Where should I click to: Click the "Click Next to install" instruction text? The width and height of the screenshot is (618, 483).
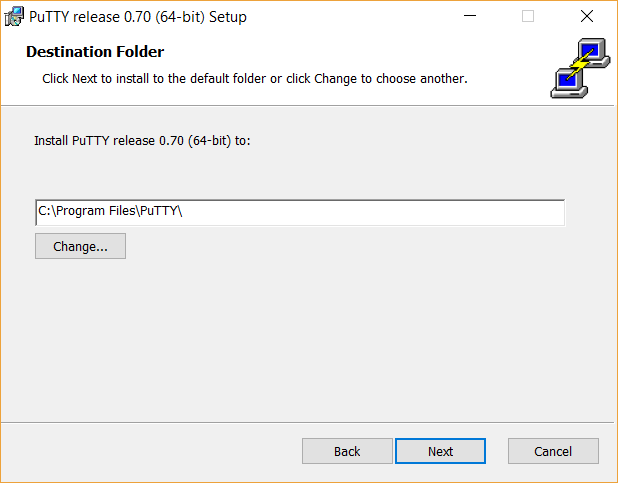[x=254, y=78]
